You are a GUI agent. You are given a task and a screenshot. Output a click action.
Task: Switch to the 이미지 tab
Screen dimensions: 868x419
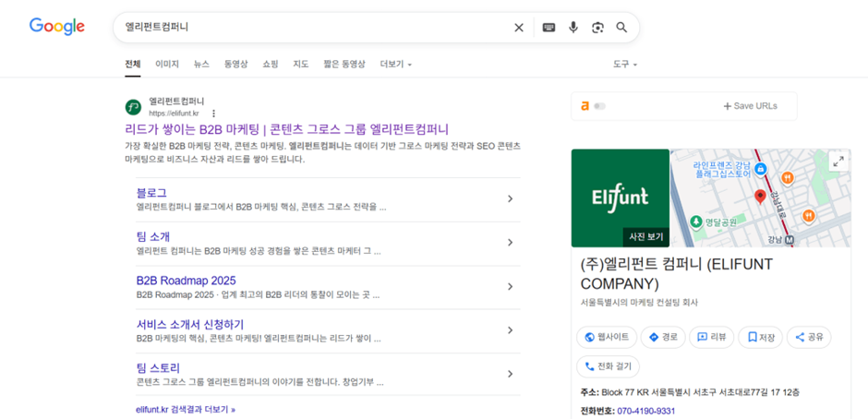click(167, 65)
